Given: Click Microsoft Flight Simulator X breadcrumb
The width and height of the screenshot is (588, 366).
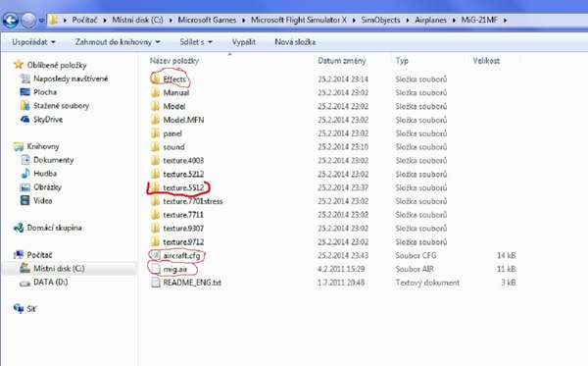Looking at the screenshot, I should (299, 20).
